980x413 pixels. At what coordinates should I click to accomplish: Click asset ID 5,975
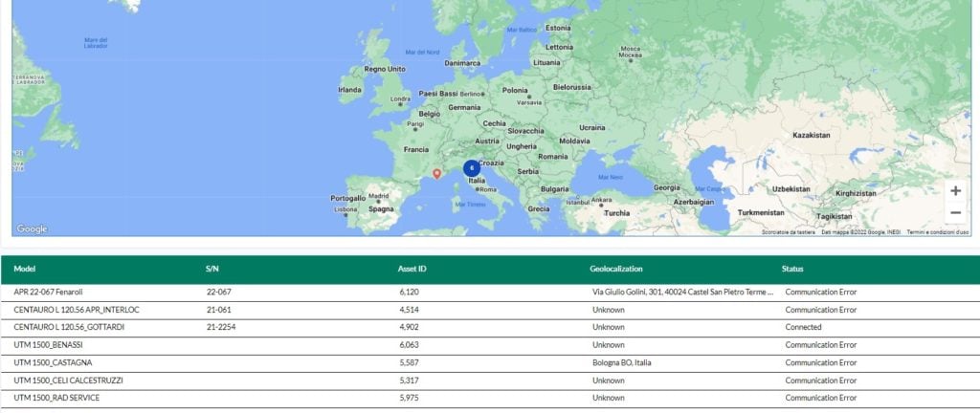(x=409, y=398)
